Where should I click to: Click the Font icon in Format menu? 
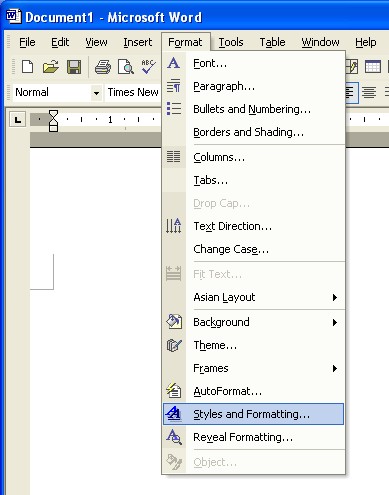tap(173, 63)
